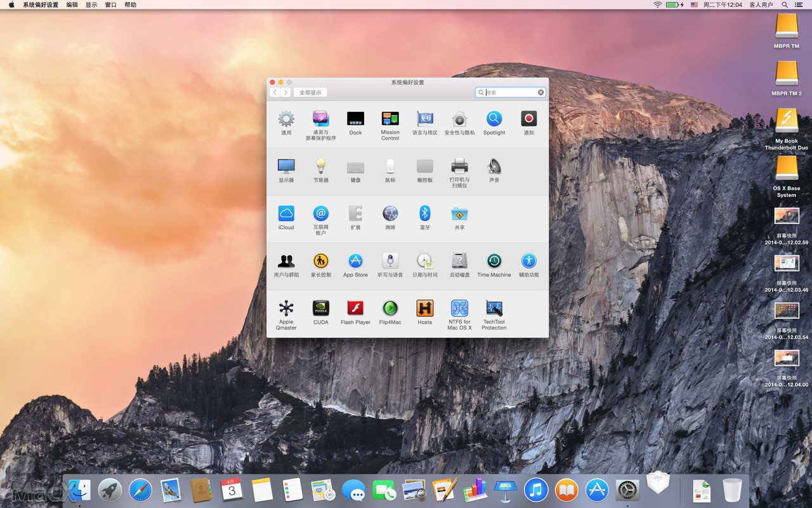Open Flash Player settings

click(355, 309)
